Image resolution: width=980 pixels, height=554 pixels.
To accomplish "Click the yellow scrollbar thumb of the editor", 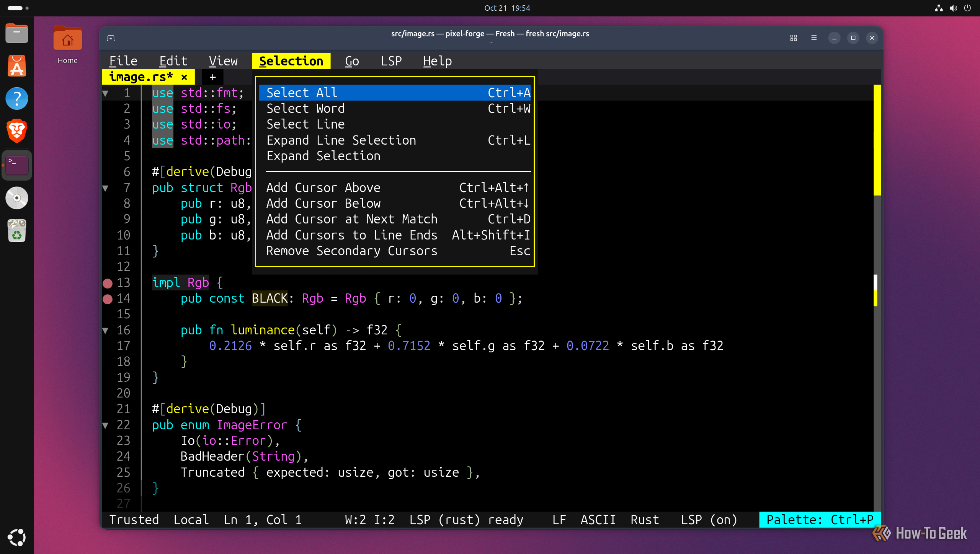I will pyautogui.click(x=877, y=140).
